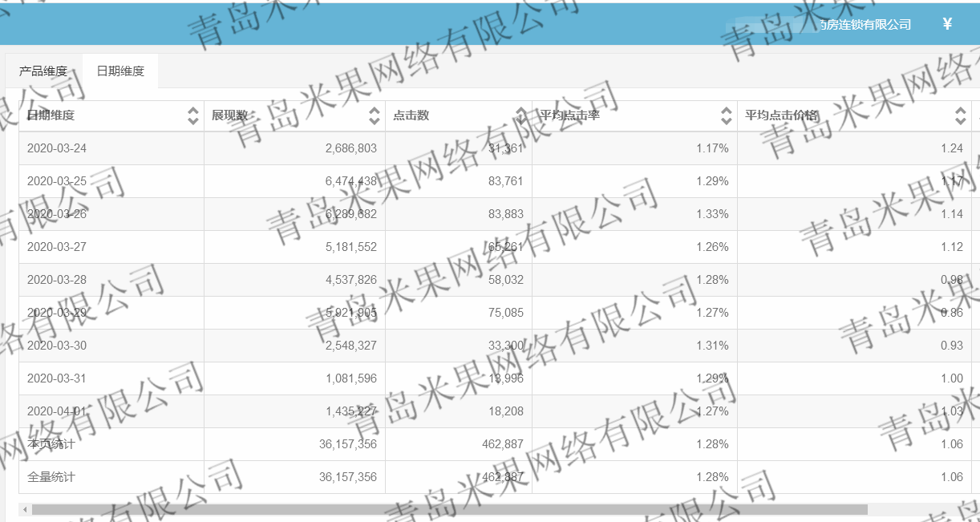Click sort arrows on 平均点击价格 column
Viewport: 980px width, 522px height.
[x=960, y=115]
